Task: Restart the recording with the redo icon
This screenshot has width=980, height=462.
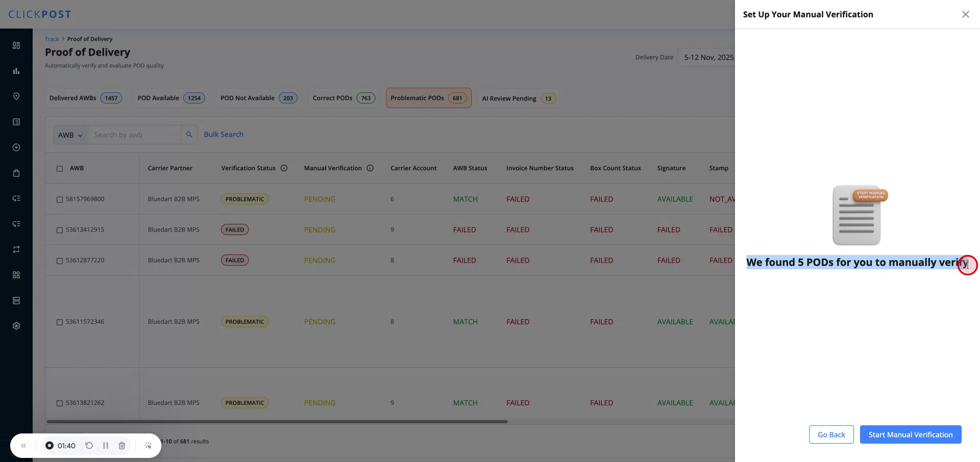Action: pyautogui.click(x=89, y=445)
